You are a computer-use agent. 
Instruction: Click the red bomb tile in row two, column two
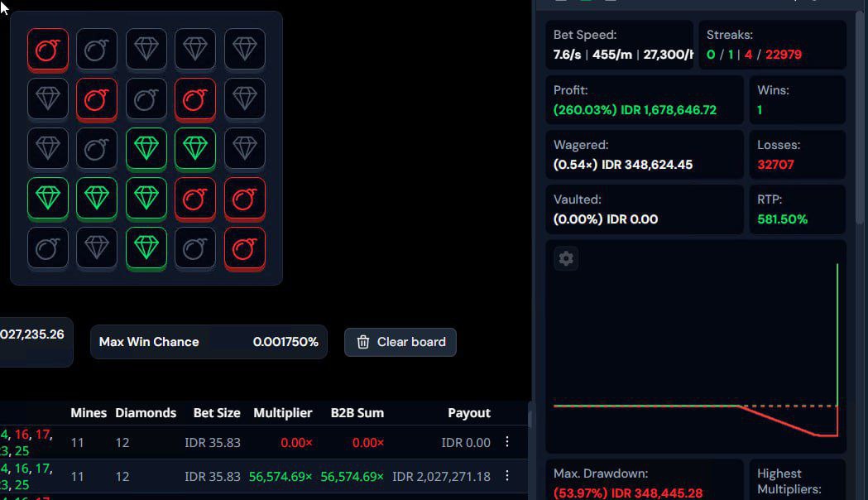click(x=96, y=99)
